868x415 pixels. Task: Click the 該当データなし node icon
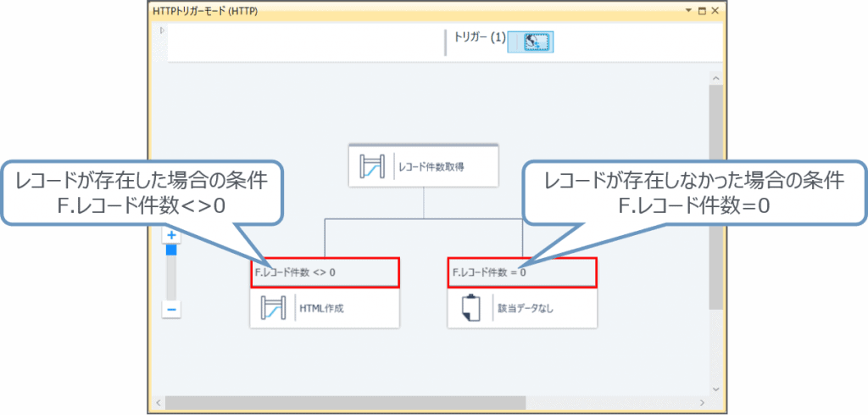[470, 309]
